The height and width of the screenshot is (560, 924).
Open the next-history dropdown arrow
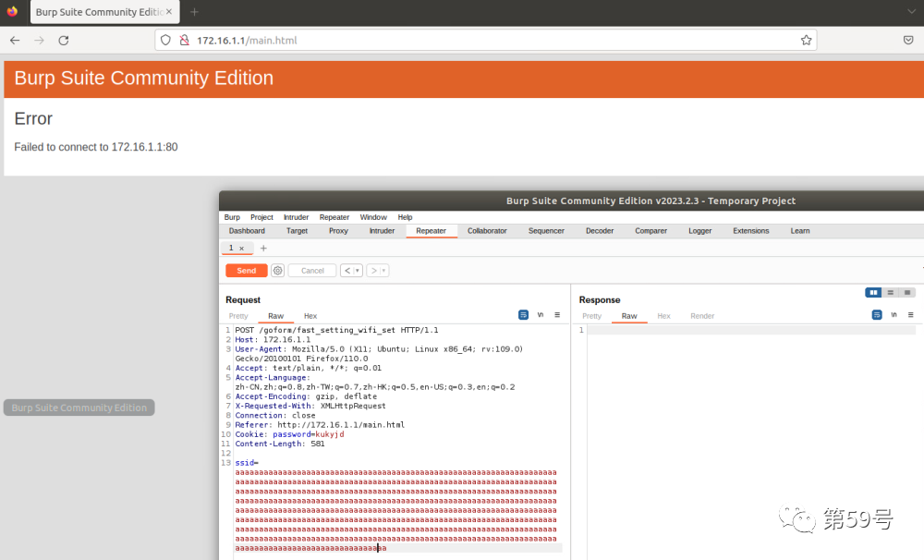(x=383, y=271)
